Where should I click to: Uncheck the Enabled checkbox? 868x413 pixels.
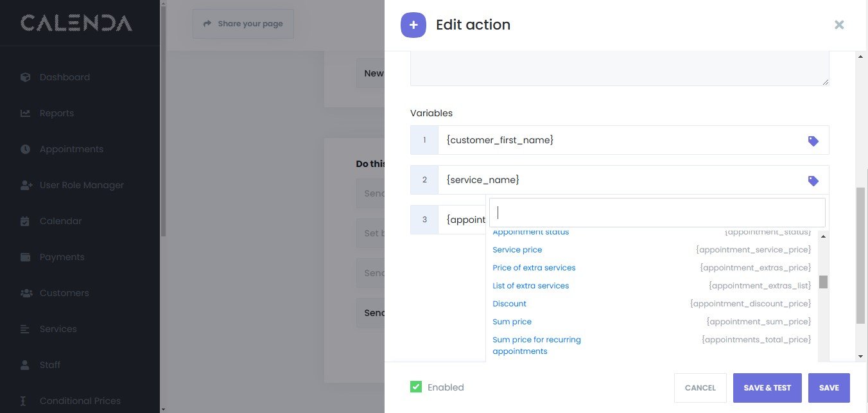coord(416,387)
